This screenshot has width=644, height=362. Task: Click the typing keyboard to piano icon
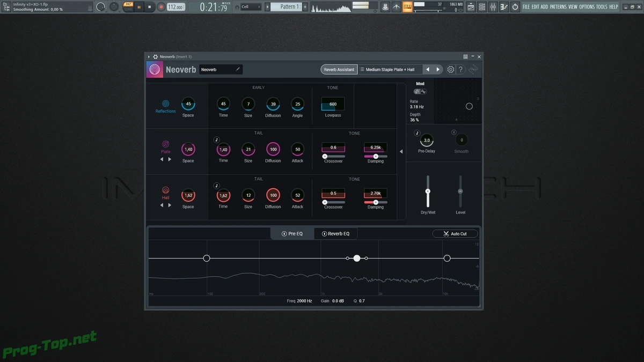click(407, 7)
